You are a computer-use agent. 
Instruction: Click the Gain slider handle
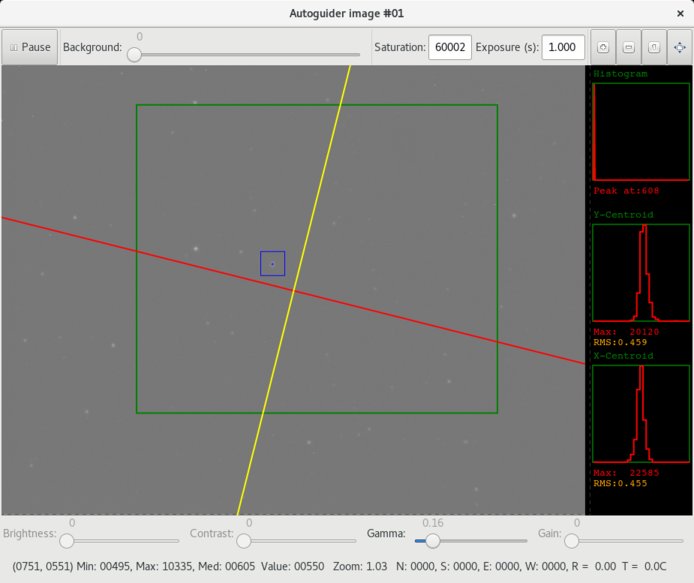[572, 541]
